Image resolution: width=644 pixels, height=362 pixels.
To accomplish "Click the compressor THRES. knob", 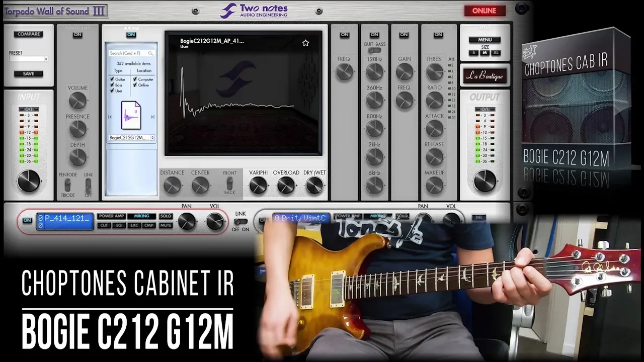I will pos(434,72).
